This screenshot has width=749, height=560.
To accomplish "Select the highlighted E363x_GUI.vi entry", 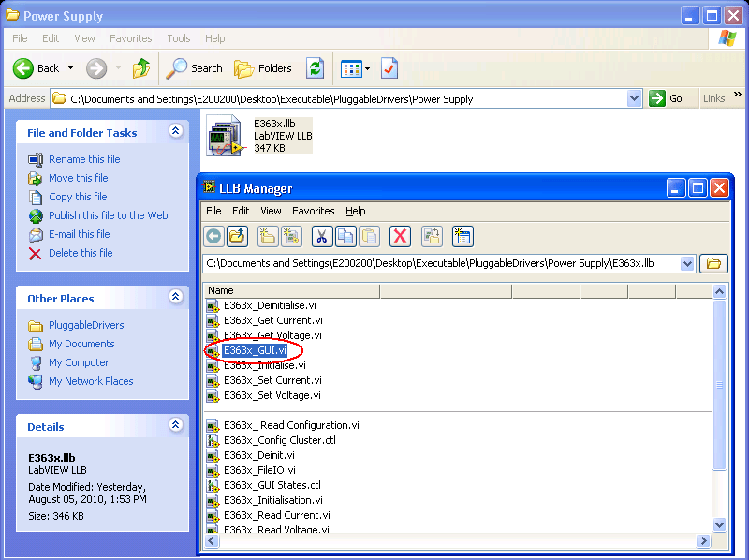I will [x=255, y=350].
